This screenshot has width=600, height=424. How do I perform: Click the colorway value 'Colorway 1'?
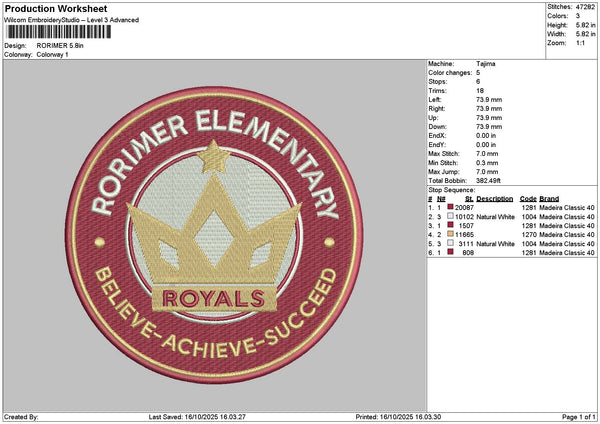(52, 55)
